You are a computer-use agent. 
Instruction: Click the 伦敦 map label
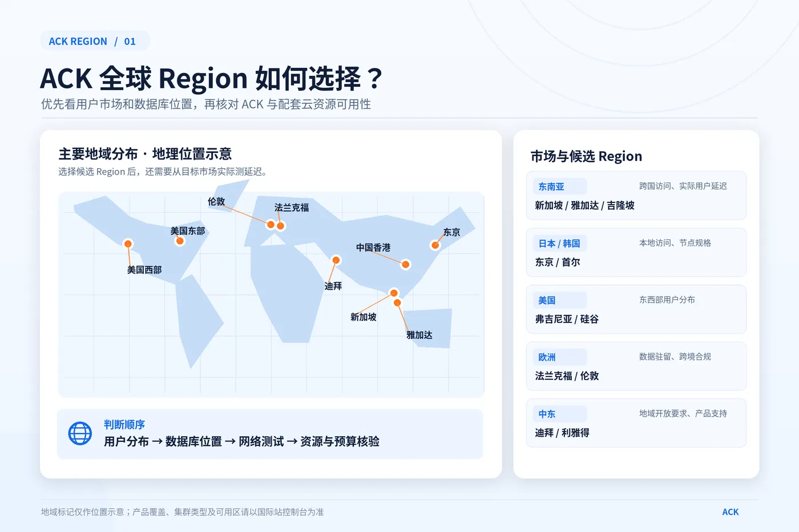pos(216,201)
